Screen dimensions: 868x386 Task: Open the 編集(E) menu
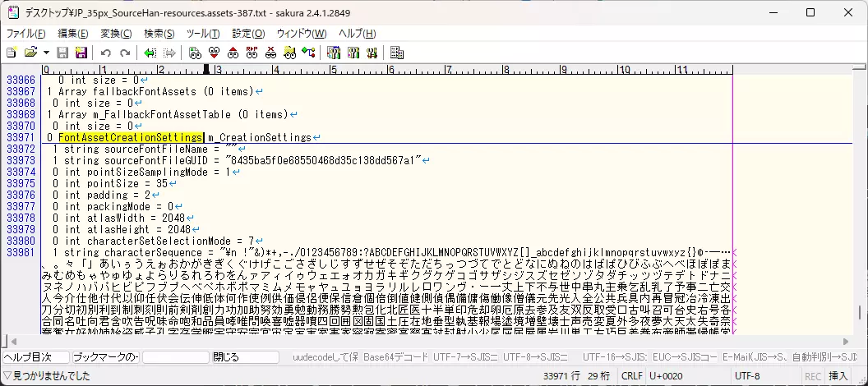(x=73, y=34)
